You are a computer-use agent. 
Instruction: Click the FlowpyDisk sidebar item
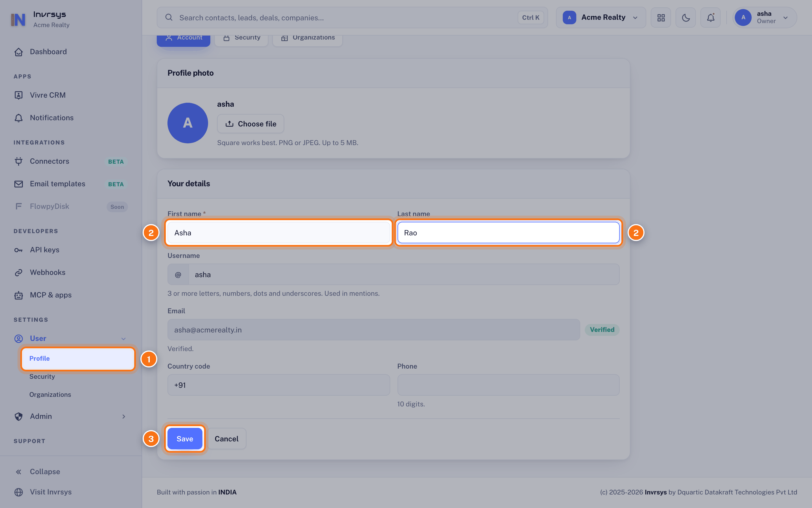(x=70, y=206)
